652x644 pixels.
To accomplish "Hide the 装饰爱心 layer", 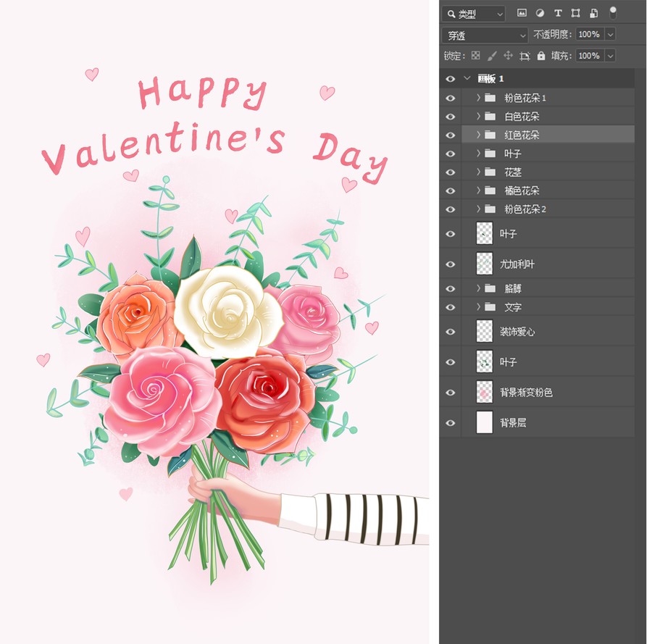I will tap(451, 332).
